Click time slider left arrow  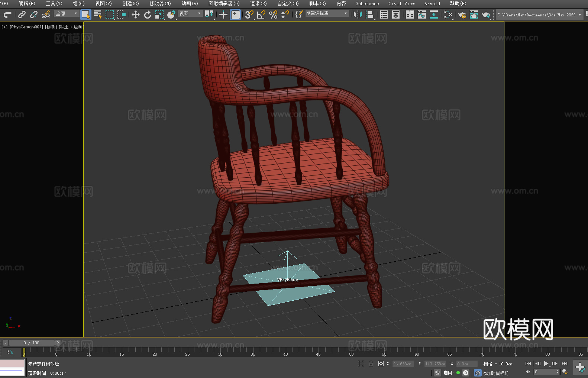point(6,343)
